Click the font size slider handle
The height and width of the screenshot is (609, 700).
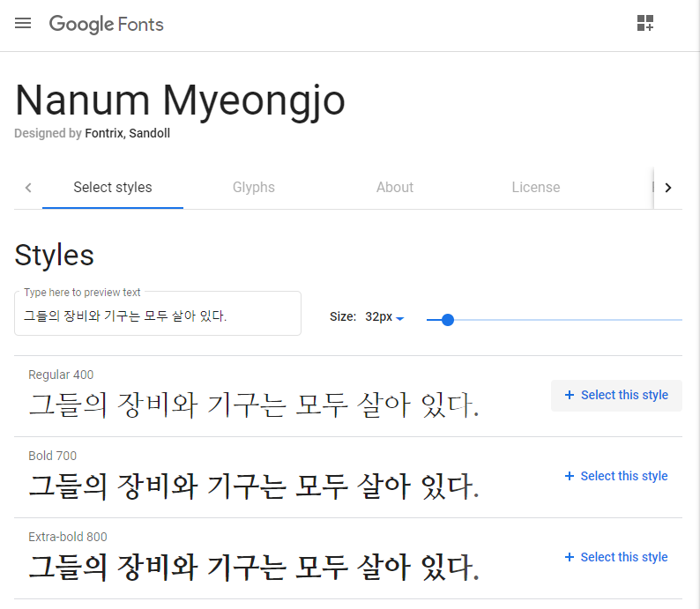pos(447,319)
